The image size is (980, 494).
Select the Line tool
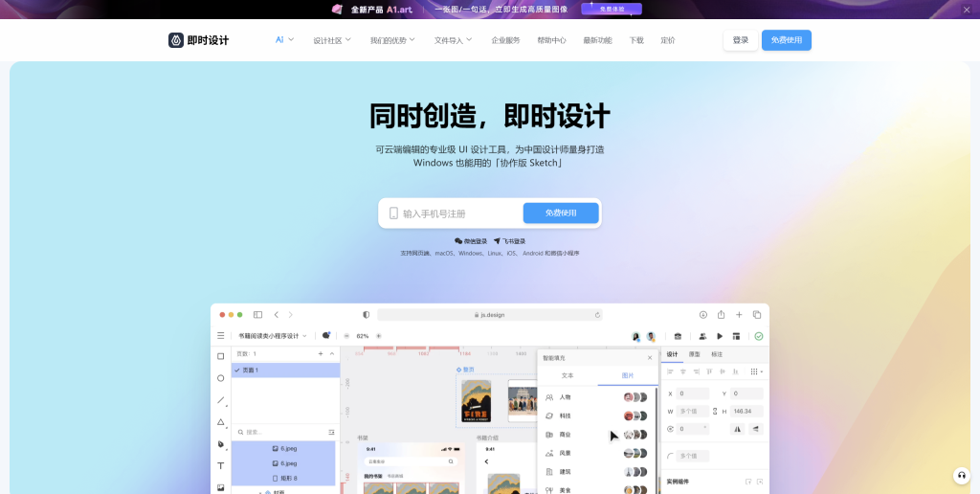[221, 400]
